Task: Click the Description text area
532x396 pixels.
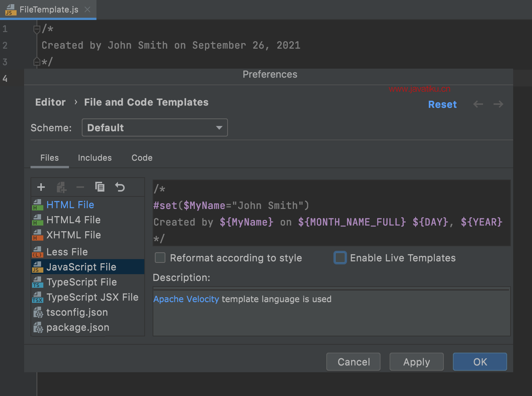Action: tap(332, 312)
